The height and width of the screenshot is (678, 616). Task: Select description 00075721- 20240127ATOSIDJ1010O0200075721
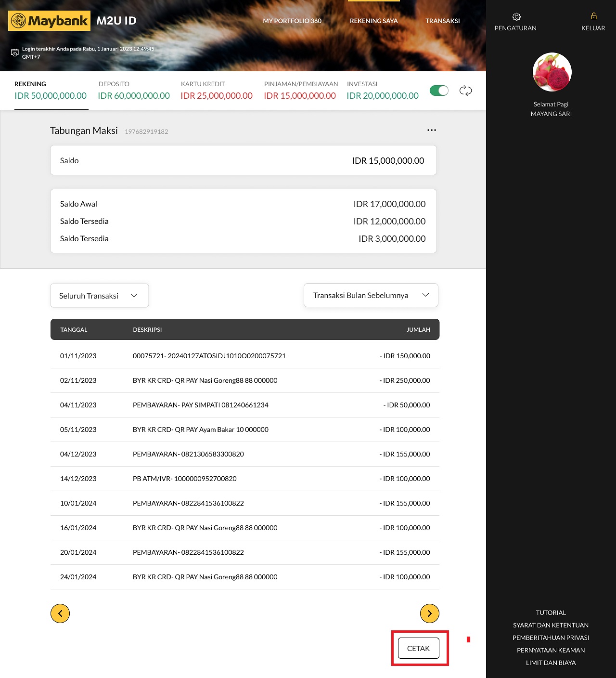click(x=209, y=356)
